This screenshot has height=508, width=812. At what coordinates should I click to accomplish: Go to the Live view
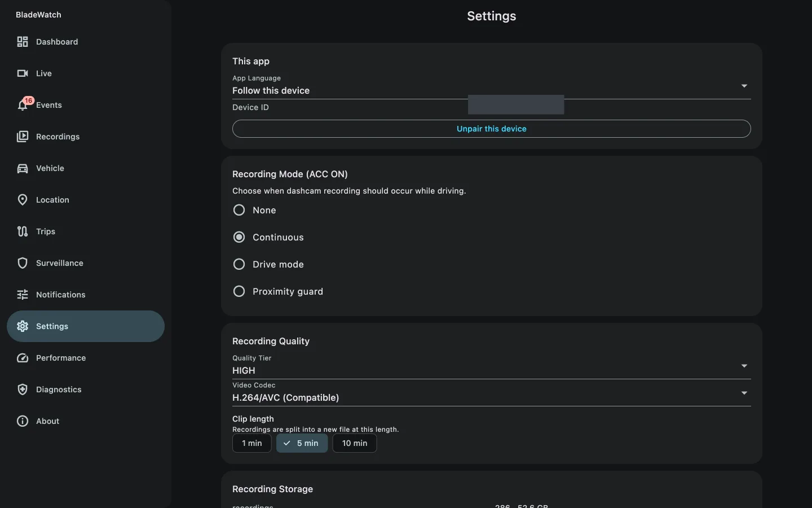tap(86, 73)
